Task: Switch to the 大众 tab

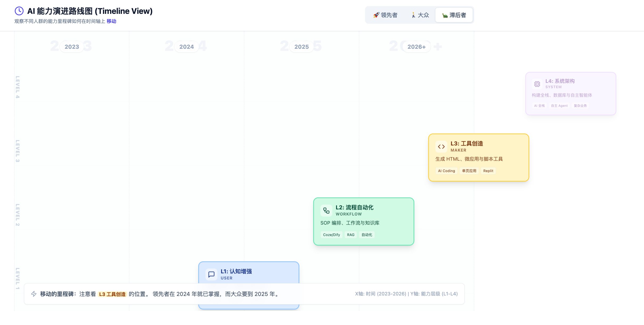Action: click(x=420, y=15)
